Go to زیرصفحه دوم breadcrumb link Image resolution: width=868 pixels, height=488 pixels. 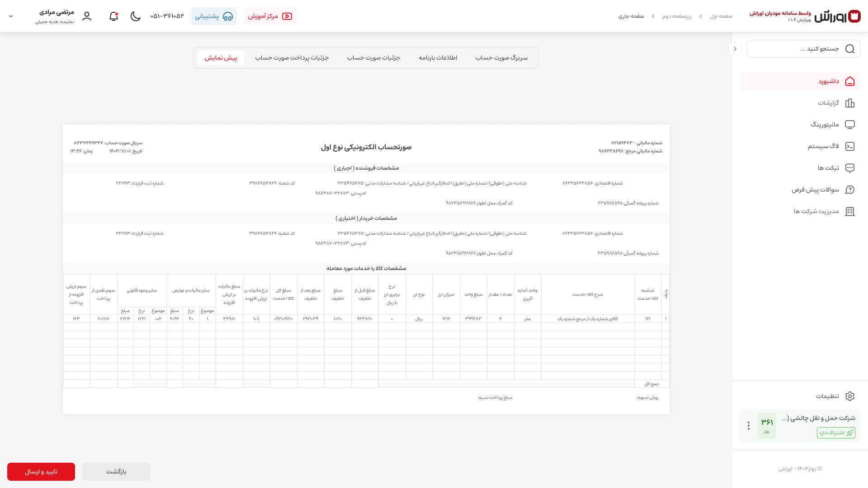pyautogui.click(x=677, y=16)
